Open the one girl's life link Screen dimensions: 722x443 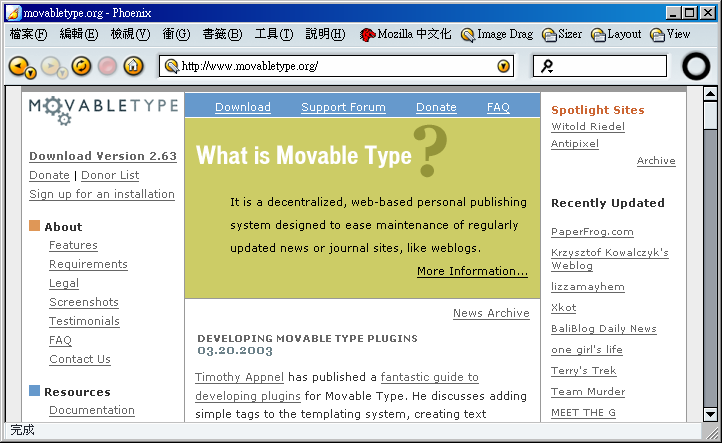point(587,350)
